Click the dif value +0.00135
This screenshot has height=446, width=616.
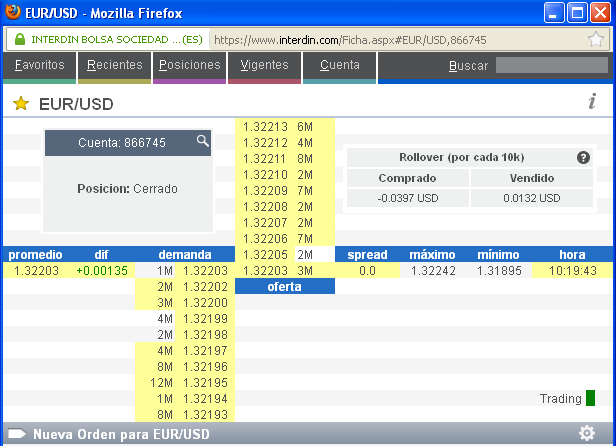(102, 271)
